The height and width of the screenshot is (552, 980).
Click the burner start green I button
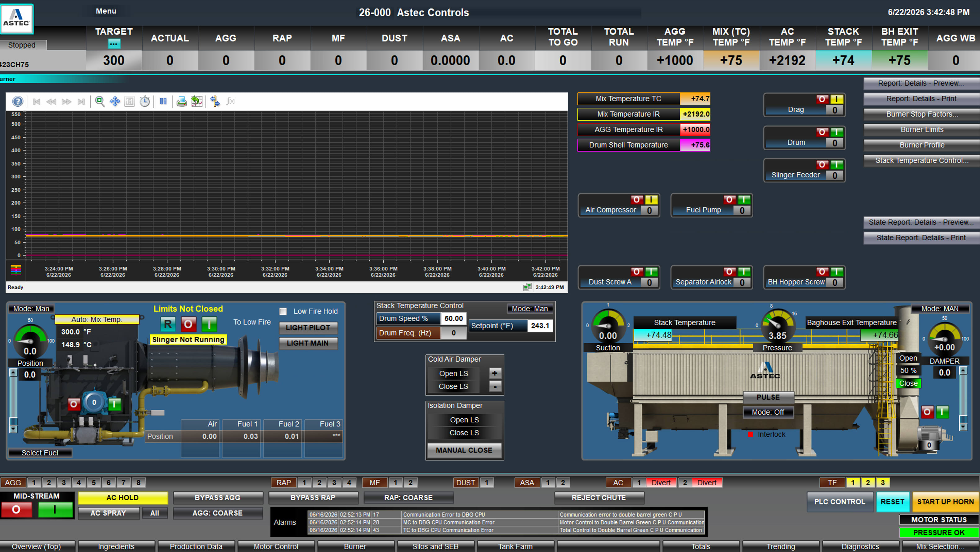[x=209, y=324]
